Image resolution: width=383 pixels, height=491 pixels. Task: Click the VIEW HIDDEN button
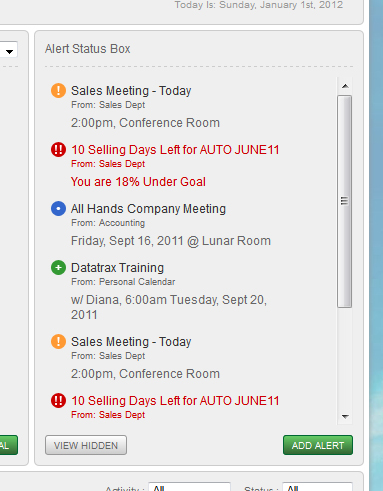(86, 445)
